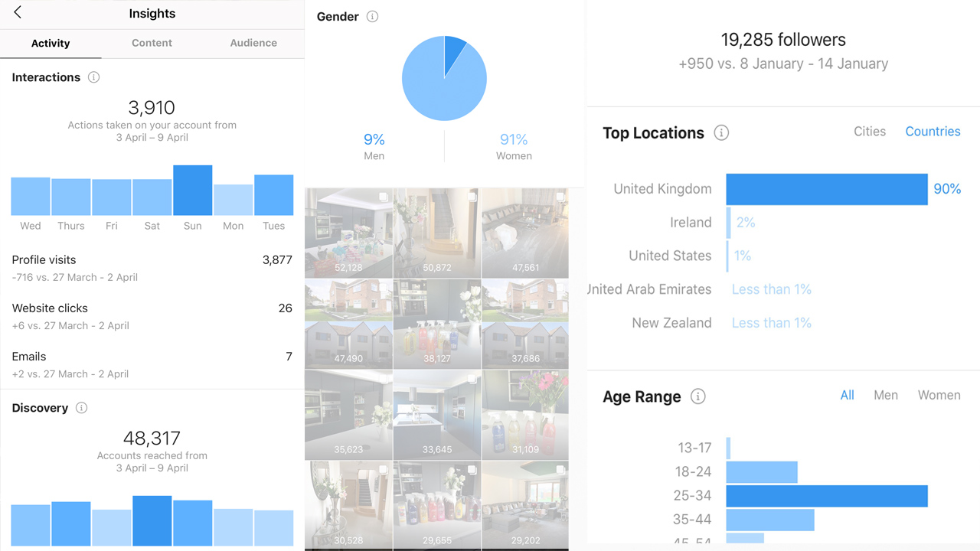Switch to the Audience tab

pos(253,43)
